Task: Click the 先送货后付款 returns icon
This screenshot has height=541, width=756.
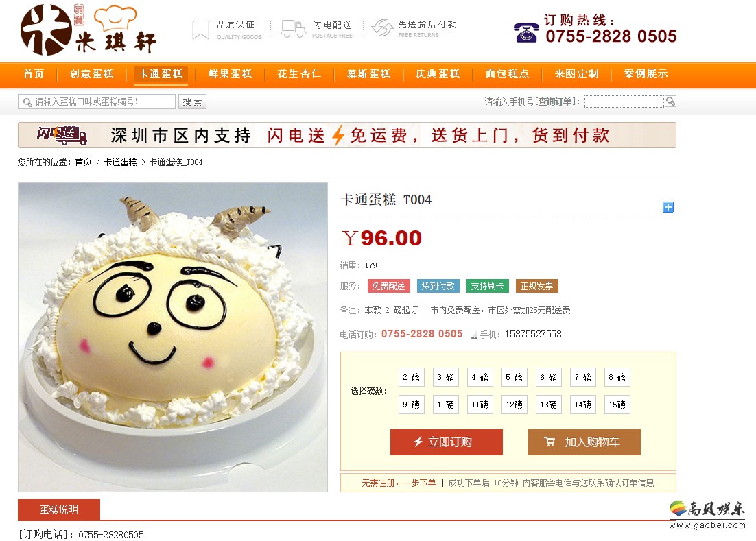Action: click(382, 28)
